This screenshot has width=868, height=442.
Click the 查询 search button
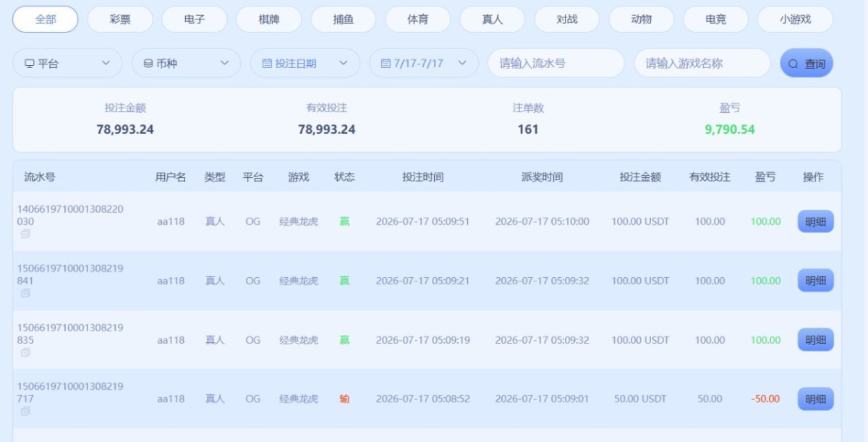coord(807,63)
